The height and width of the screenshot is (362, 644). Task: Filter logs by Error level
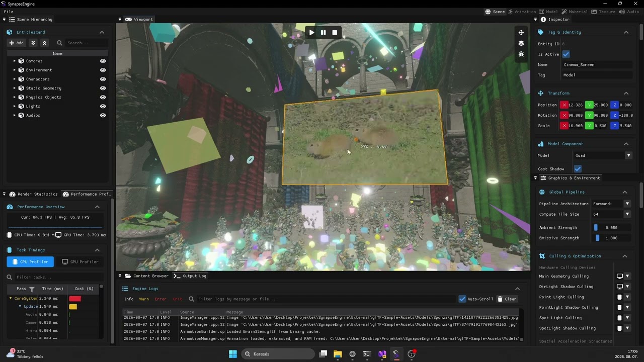(160, 299)
